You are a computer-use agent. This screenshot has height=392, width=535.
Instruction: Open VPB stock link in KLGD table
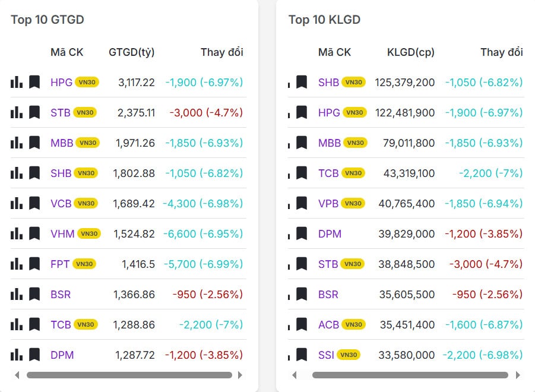click(328, 203)
